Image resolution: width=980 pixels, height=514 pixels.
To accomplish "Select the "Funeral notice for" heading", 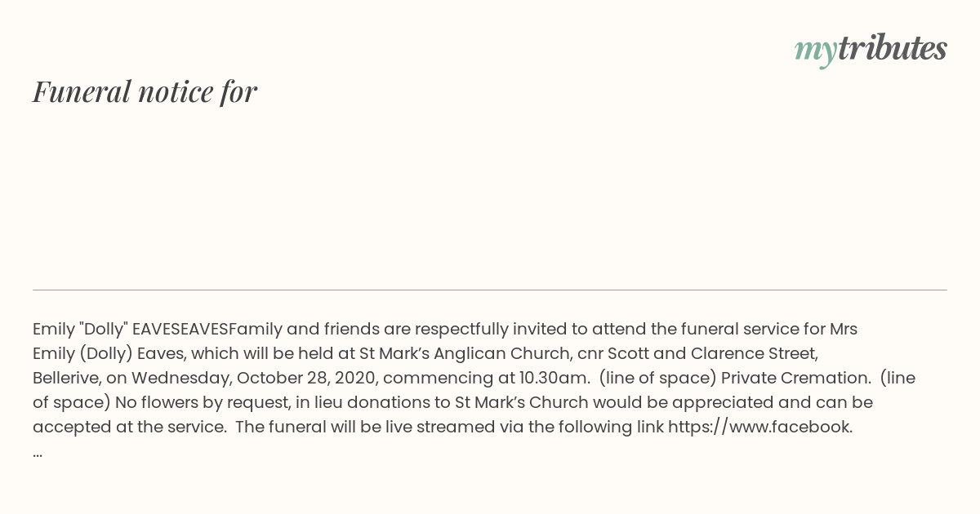I will pyautogui.click(x=145, y=91).
